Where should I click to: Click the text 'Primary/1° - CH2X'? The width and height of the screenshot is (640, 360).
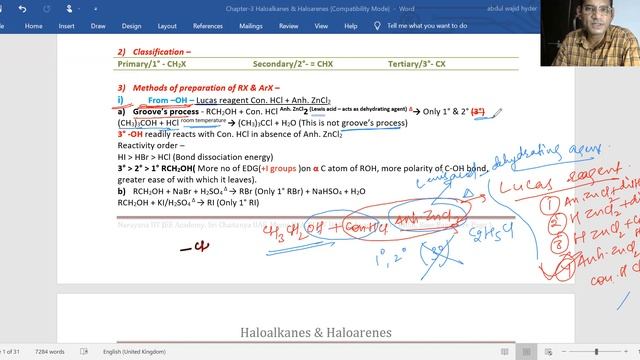151,64
